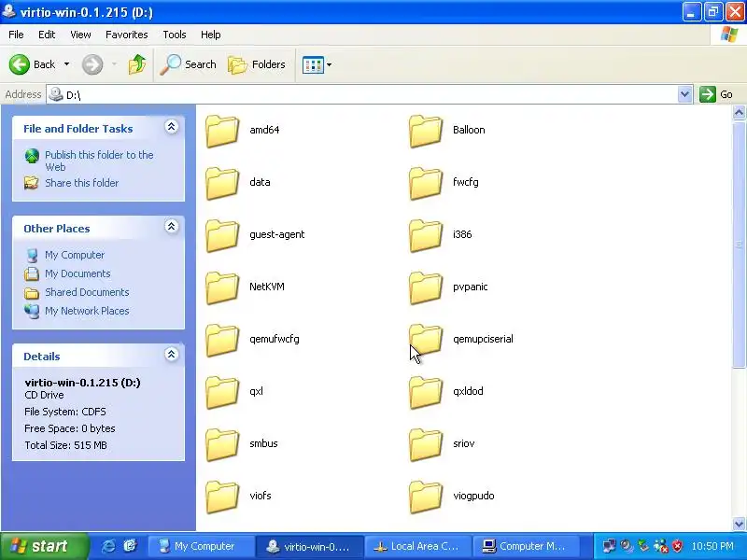This screenshot has width=747, height=560.
Task: Collapse the Other Places panel
Action: tap(172, 226)
